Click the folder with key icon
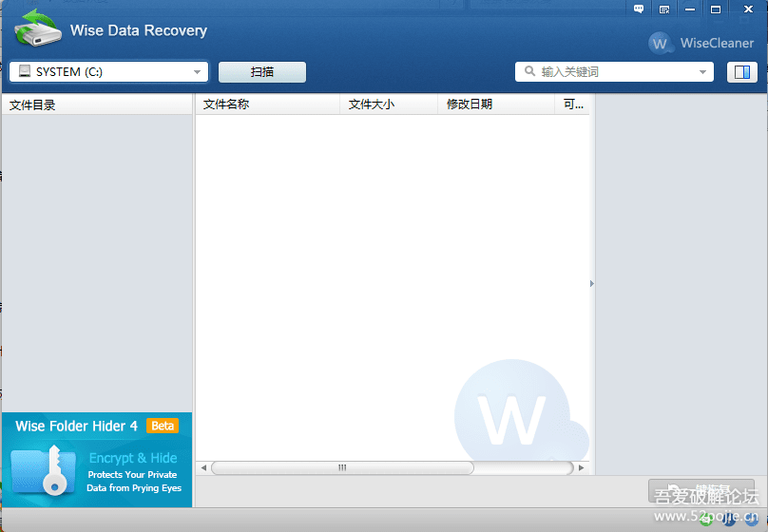 43,470
